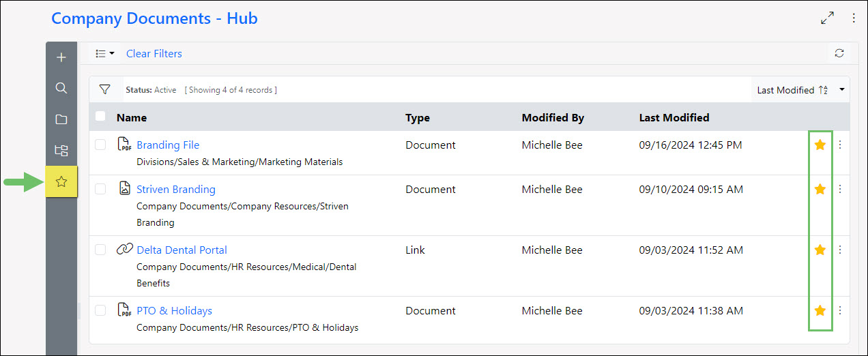Click the plus icon in the sidebar

61,57
